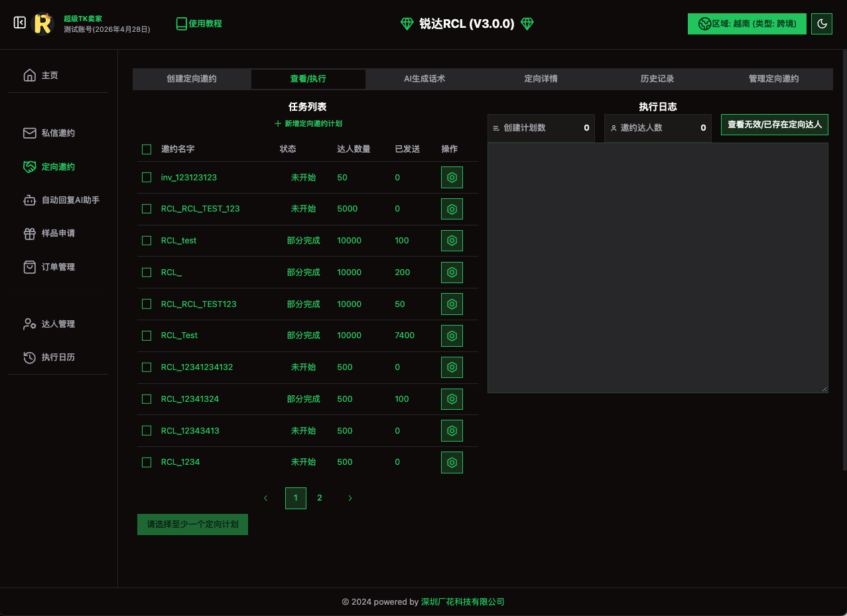This screenshot has height=616, width=847.
Task: Click the settings icon for inv_123123123
Action: click(452, 178)
